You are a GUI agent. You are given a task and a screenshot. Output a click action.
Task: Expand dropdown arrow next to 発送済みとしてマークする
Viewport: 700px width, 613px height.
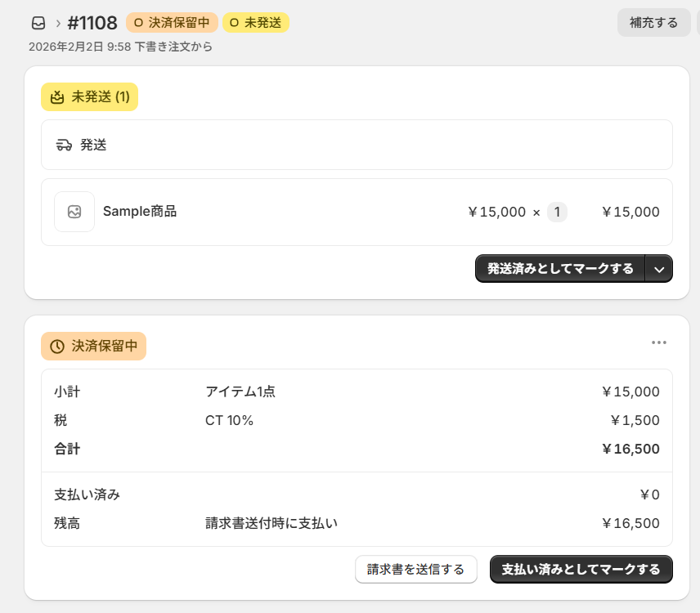tap(659, 269)
